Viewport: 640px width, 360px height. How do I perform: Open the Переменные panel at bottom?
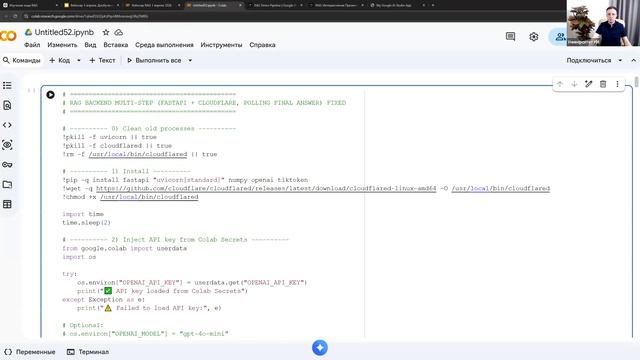[x=30, y=352]
